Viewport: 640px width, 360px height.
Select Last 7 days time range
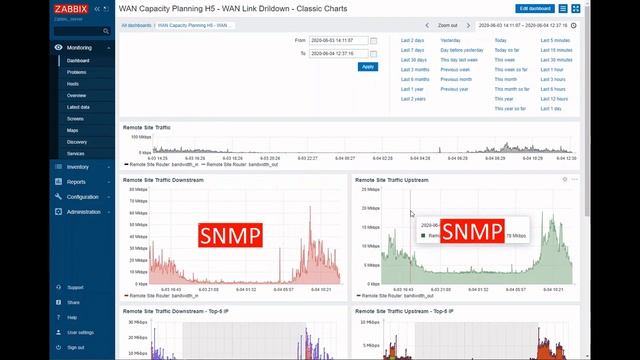[x=412, y=50]
